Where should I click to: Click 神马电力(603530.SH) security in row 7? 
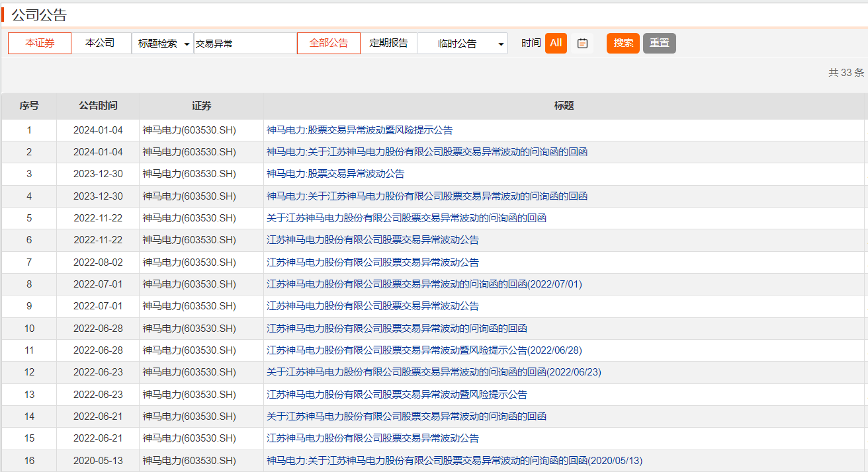tap(189, 262)
